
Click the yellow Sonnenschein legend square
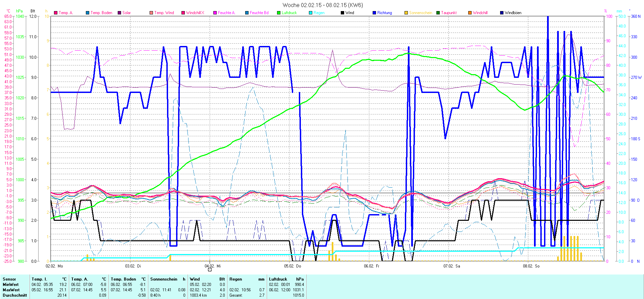[406, 13]
